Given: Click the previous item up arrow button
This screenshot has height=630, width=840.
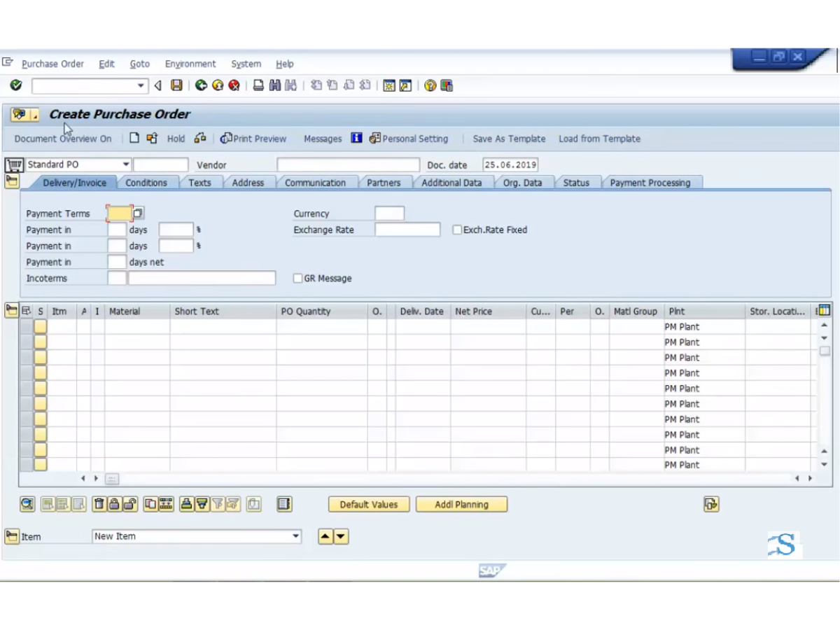Looking at the screenshot, I should point(325,537).
